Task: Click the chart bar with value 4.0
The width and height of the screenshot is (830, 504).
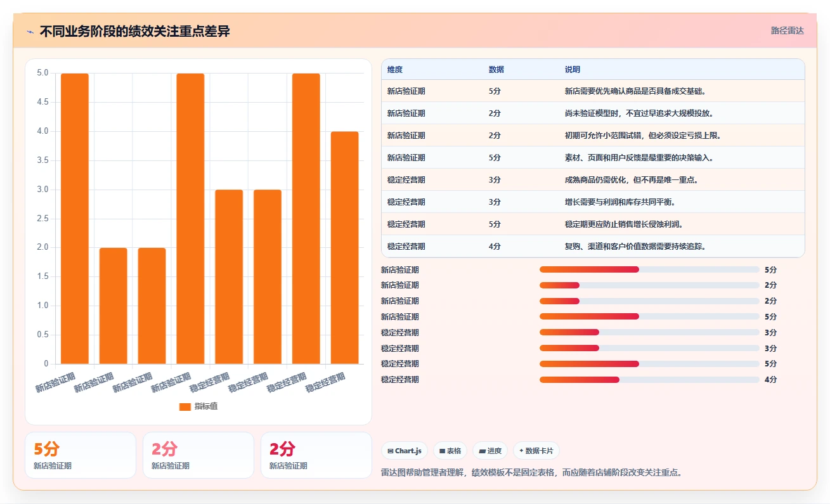Action: click(344, 247)
